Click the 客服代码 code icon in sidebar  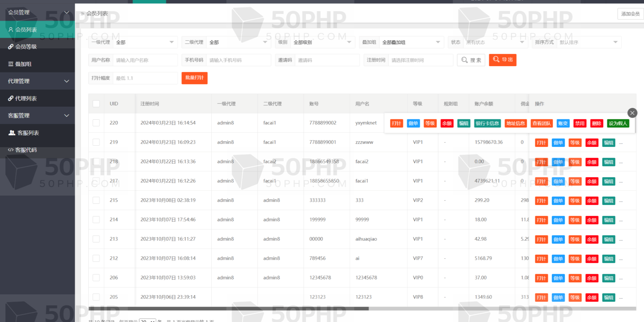11,150
